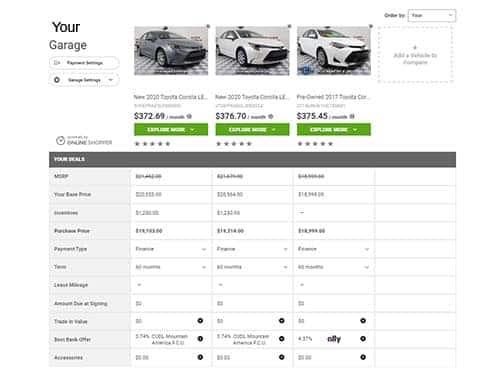Image resolution: width=500 pixels, height=383 pixels.
Task: Click info icon beside $372.69 monthly price
Action: coord(189,116)
